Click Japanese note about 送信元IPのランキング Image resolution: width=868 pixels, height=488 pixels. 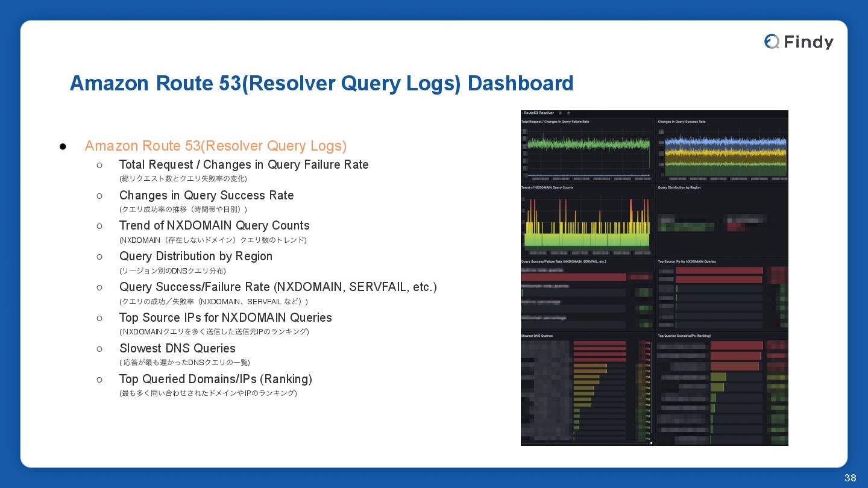214,332
